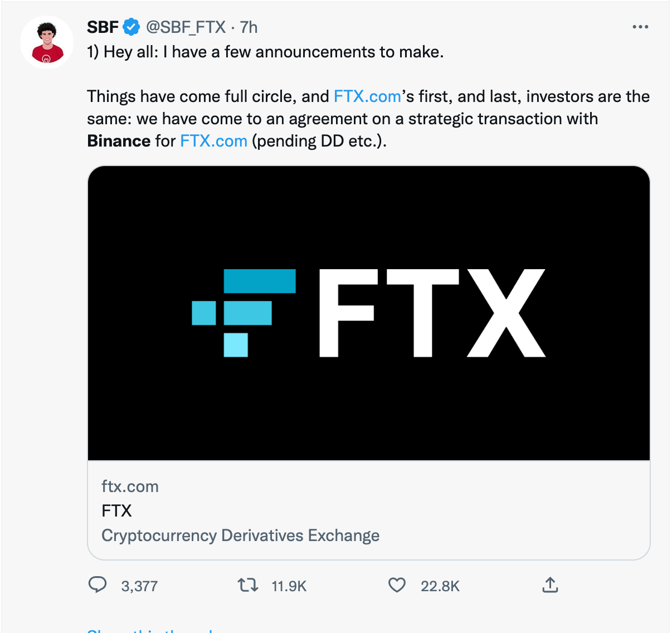Click the 22.8K like count

441,586
